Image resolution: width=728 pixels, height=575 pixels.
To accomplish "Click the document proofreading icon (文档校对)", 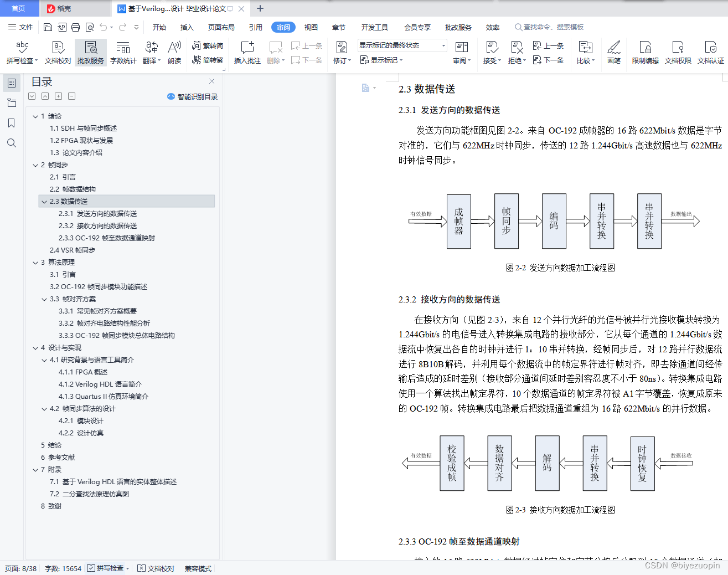I will (58, 52).
